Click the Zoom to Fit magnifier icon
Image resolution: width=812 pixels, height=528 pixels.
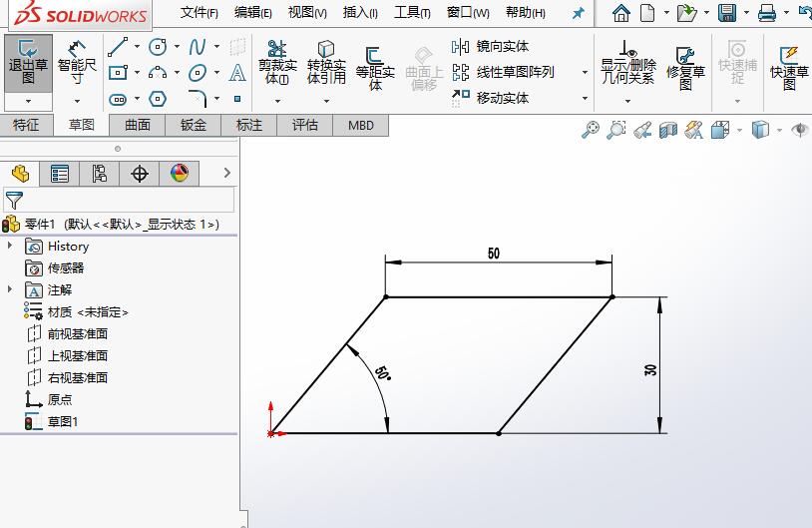[x=591, y=130]
